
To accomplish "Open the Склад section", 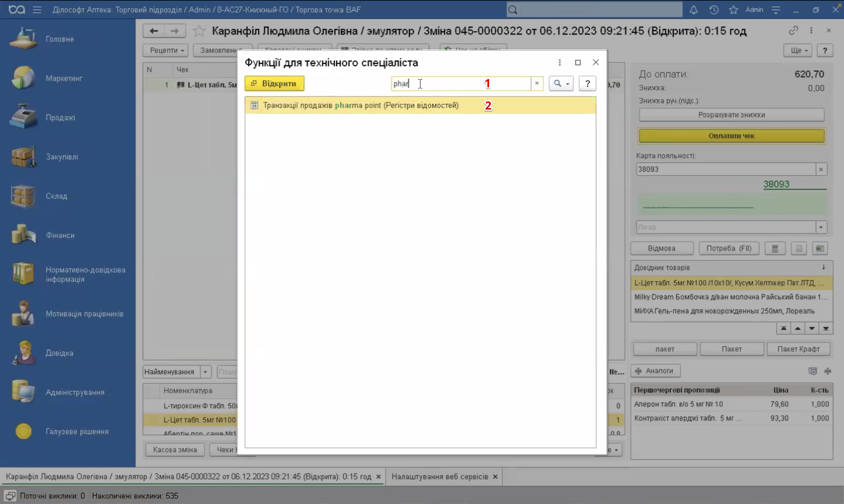I will click(x=56, y=196).
